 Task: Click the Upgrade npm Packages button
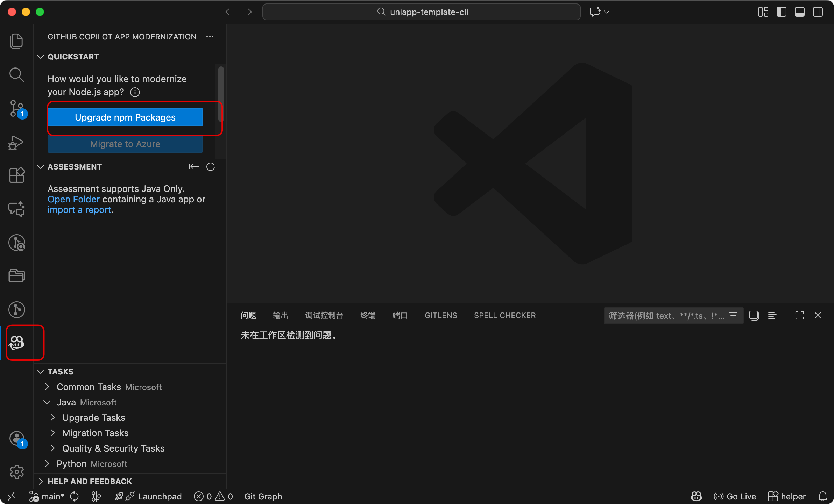(125, 117)
